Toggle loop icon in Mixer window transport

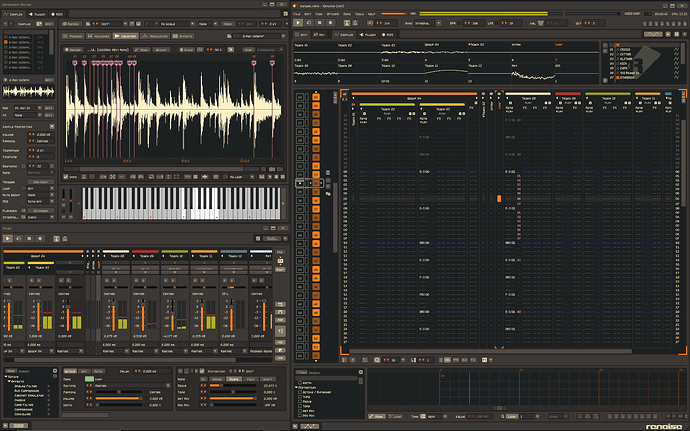point(18,238)
